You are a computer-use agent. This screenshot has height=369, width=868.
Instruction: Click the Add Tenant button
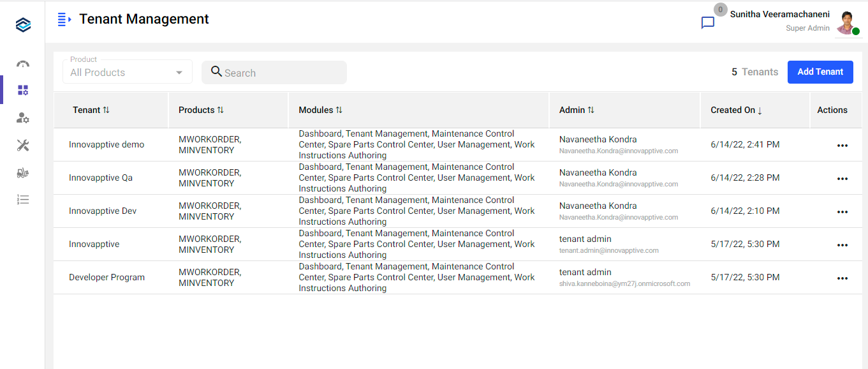[820, 72]
